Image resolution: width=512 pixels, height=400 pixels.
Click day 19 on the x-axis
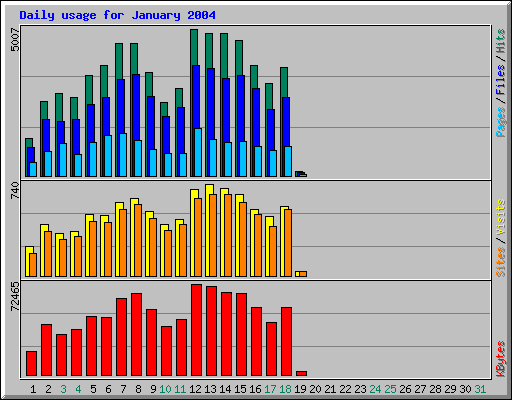(300, 389)
